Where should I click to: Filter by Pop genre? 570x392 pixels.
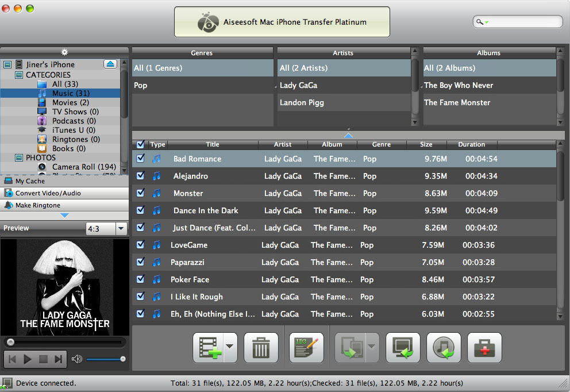(x=202, y=86)
